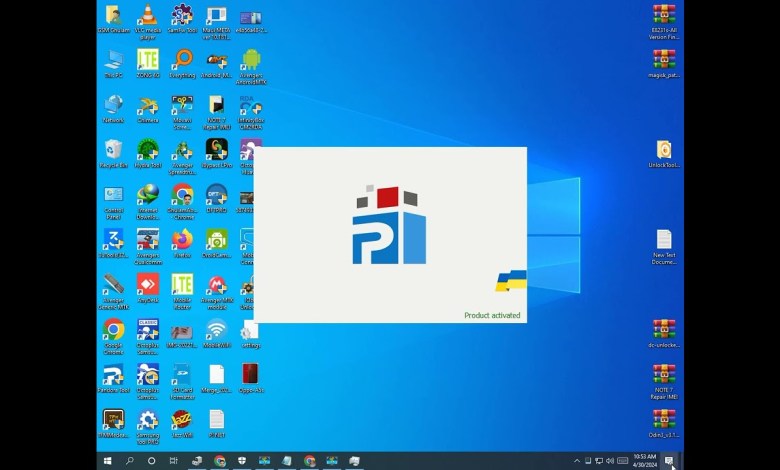Open the Recycle Bin icon

pos(113,151)
